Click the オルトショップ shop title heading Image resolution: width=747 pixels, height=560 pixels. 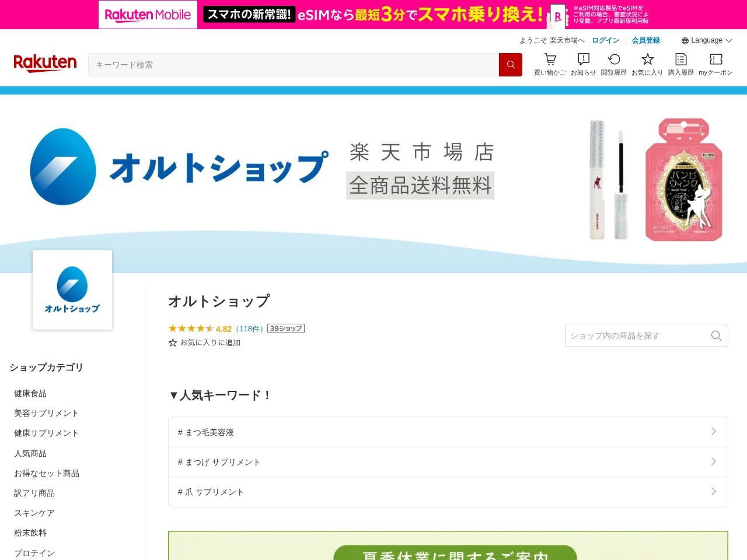tap(219, 302)
